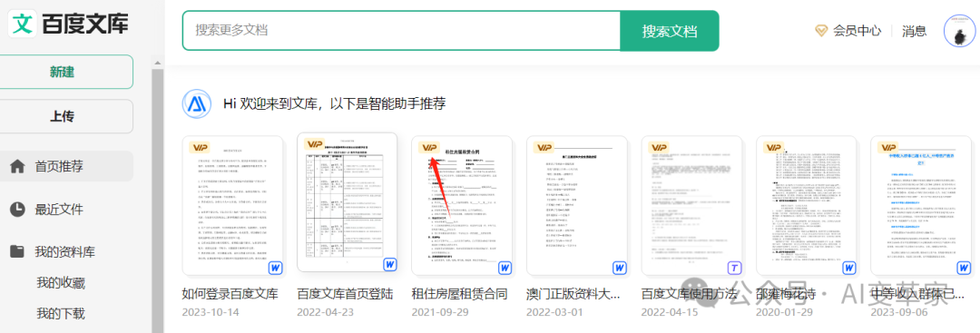980x333 pixels.
Task: Click date text 2022-04-23
Action: point(324,312)
